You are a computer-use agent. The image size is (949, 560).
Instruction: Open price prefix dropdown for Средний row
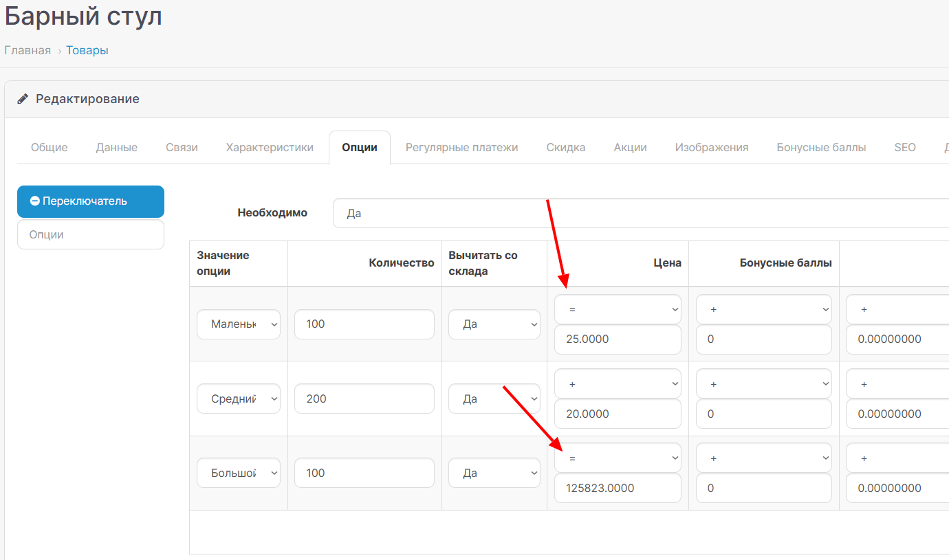click(617, 384)
